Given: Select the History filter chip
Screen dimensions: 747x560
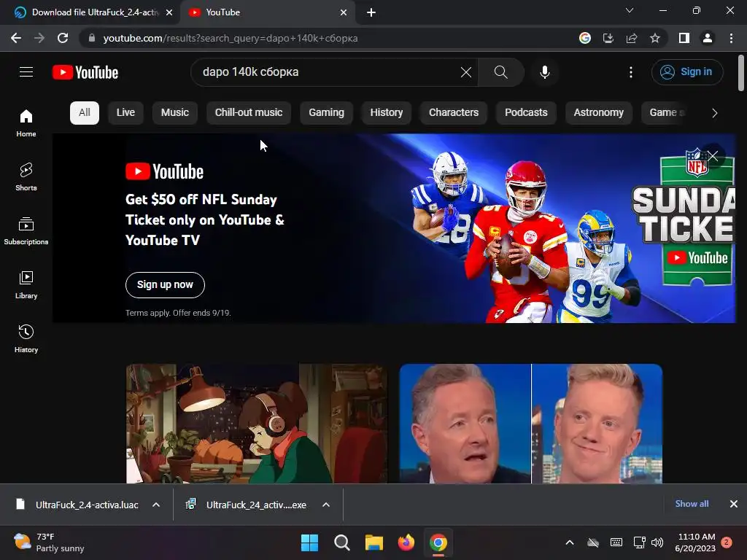Looking at the screenshot, I should point(387,113).
